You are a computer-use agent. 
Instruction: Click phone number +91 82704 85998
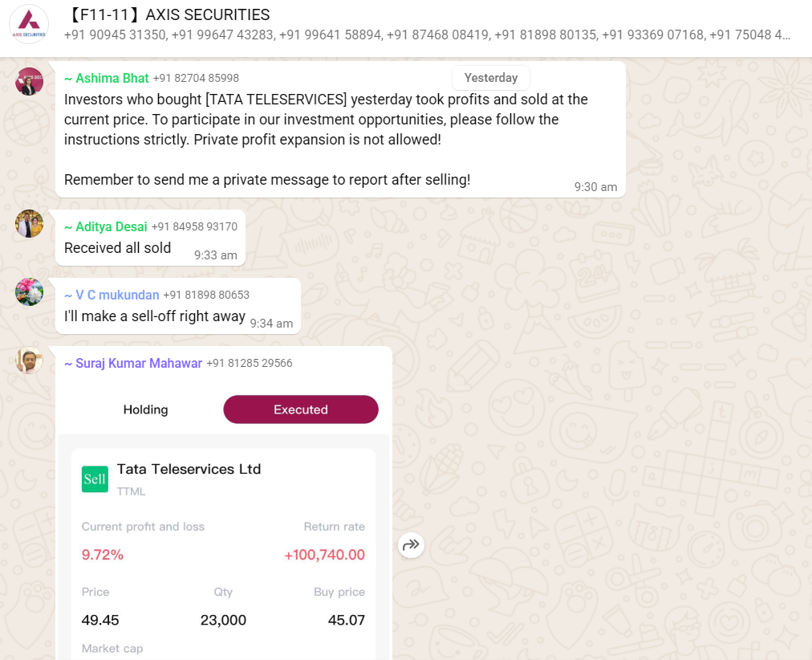pos(196,79)
